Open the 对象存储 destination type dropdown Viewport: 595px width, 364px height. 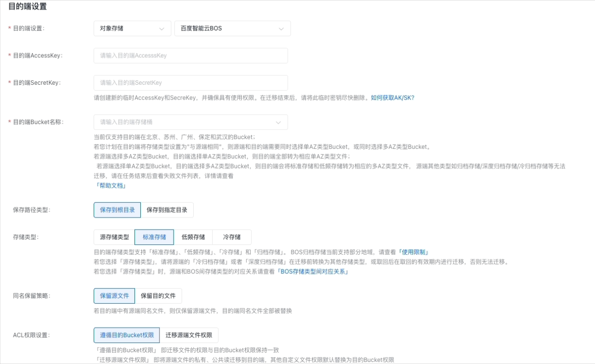[x=132, y=28]
